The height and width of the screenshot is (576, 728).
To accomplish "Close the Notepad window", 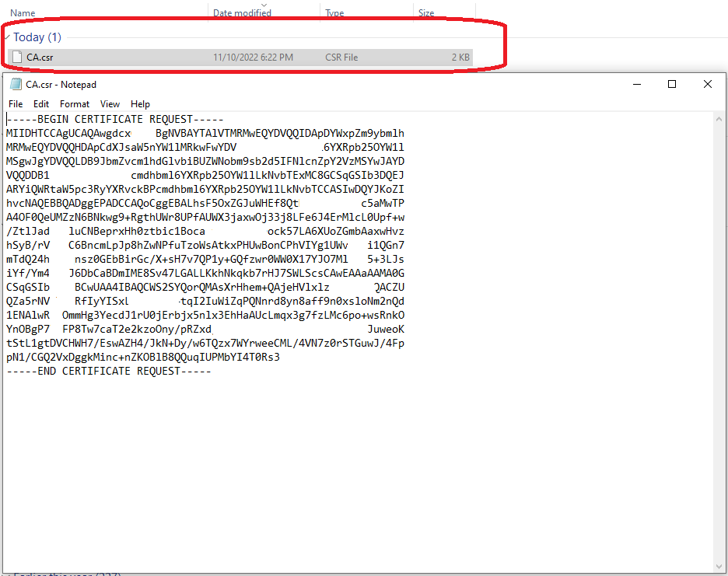I will [707, 84].
